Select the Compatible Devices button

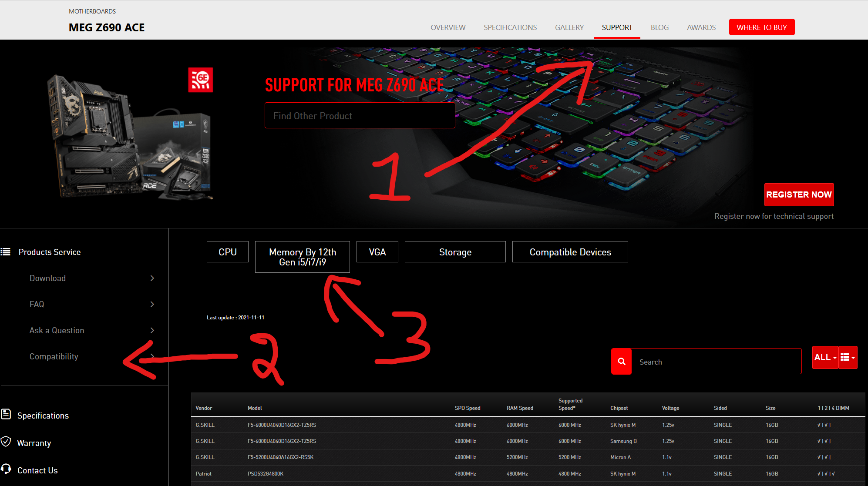(x=570, y=252)
